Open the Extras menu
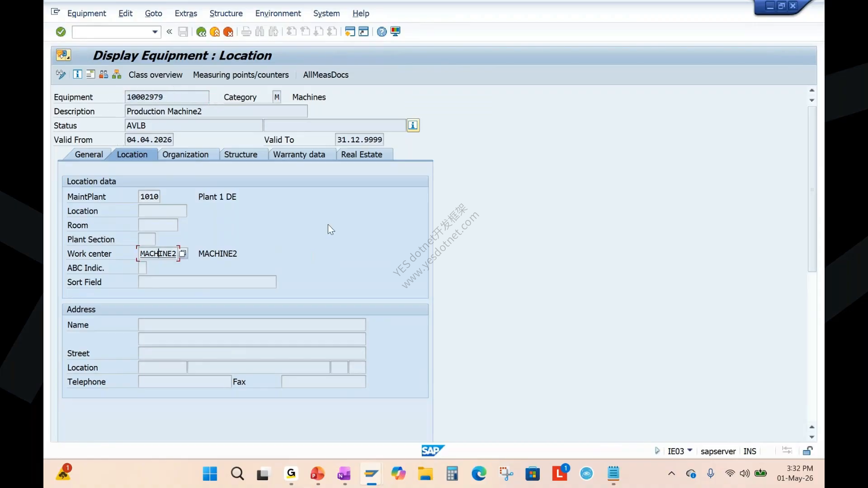The image size is (868, 488). (186, 14)
